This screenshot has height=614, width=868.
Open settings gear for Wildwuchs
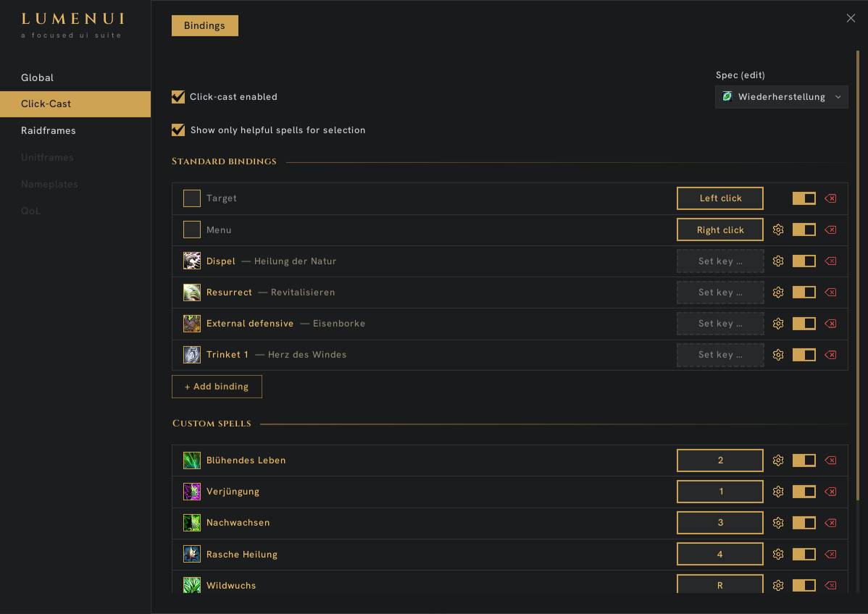tap(777, 585)
